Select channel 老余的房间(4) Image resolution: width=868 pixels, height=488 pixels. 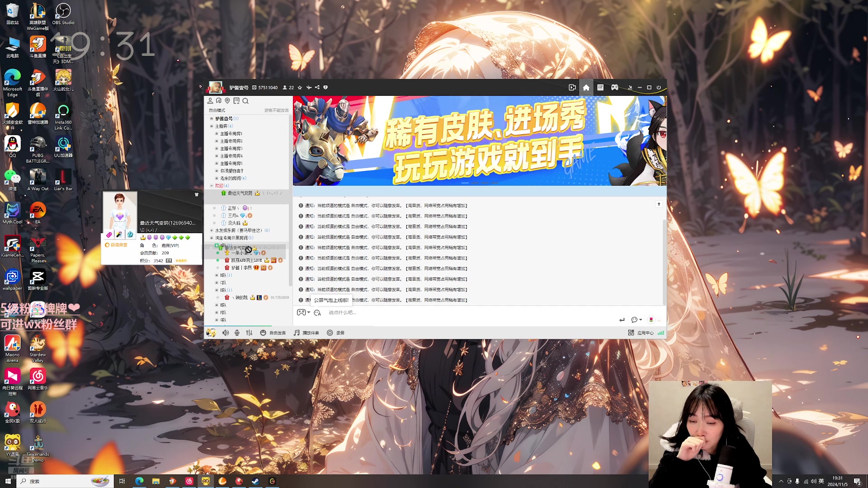click(x=233, y=178)
